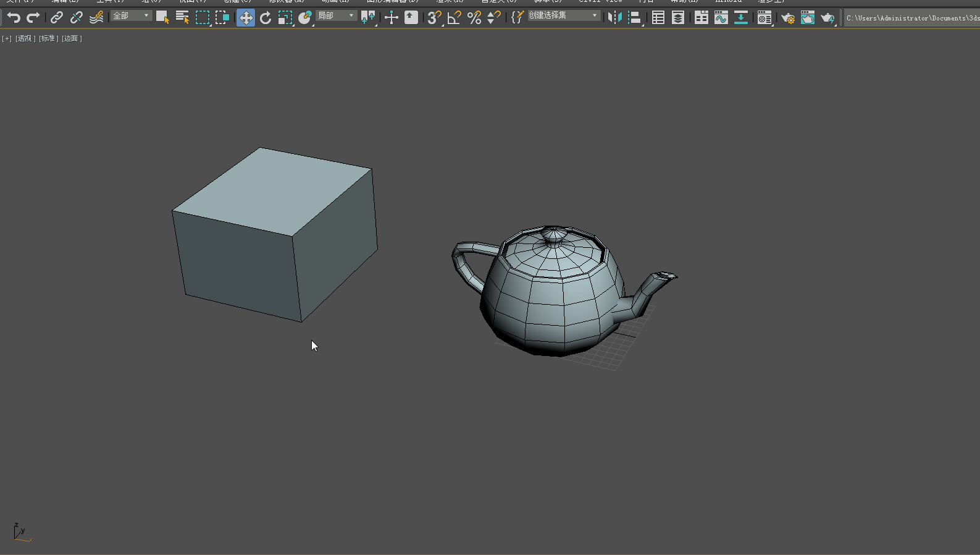Open the 全部 selection filter dropdown

132,15
